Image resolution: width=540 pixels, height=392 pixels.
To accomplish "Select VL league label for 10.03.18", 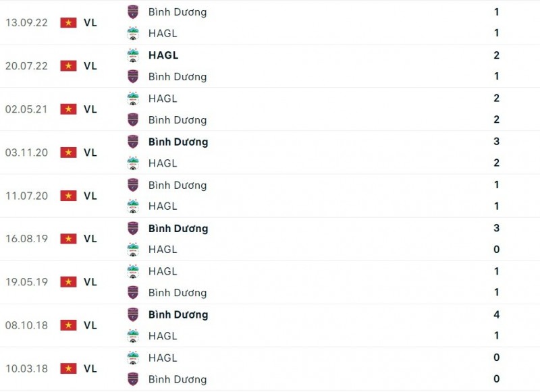I will 90,368.
